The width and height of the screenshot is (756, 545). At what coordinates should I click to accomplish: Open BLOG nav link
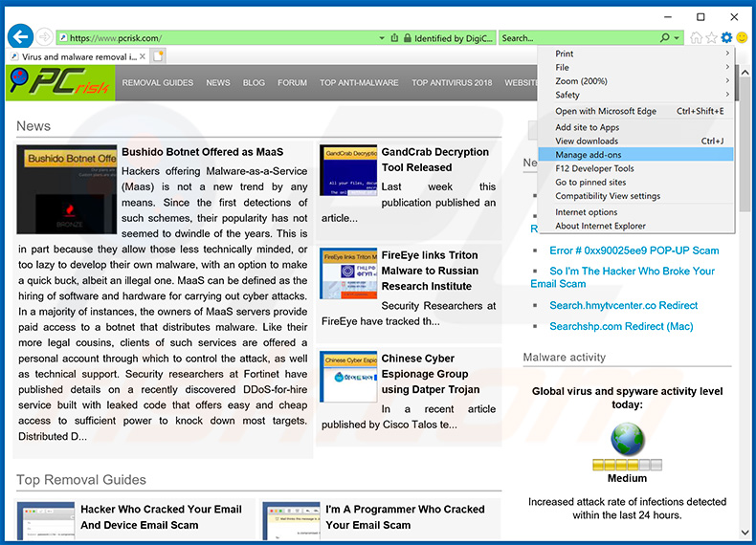[x=254, y=83]
